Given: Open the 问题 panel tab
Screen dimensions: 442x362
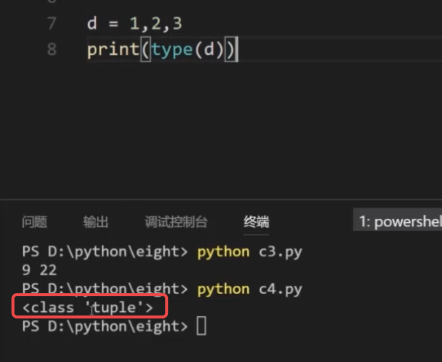Looking at the screenshot, I should coord(34,222).
